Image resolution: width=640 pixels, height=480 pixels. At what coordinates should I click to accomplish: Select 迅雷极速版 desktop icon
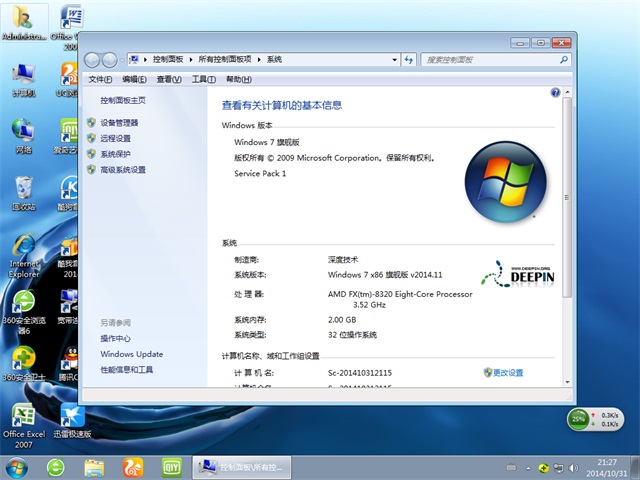72,421
